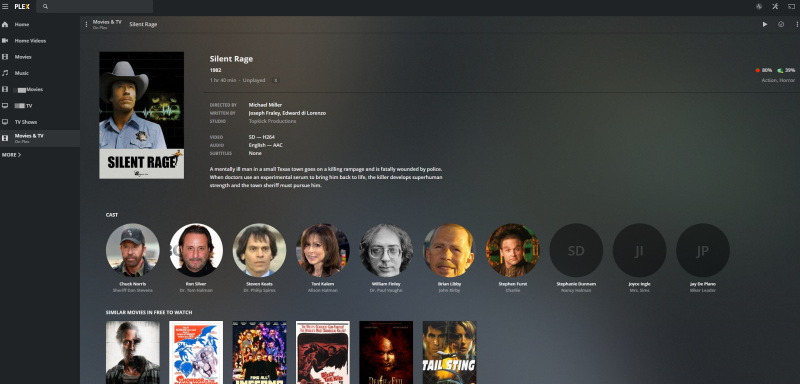Go to Home in the sidebar
The height and width of the screenshot is (384, 800).
tap(40, 24)
